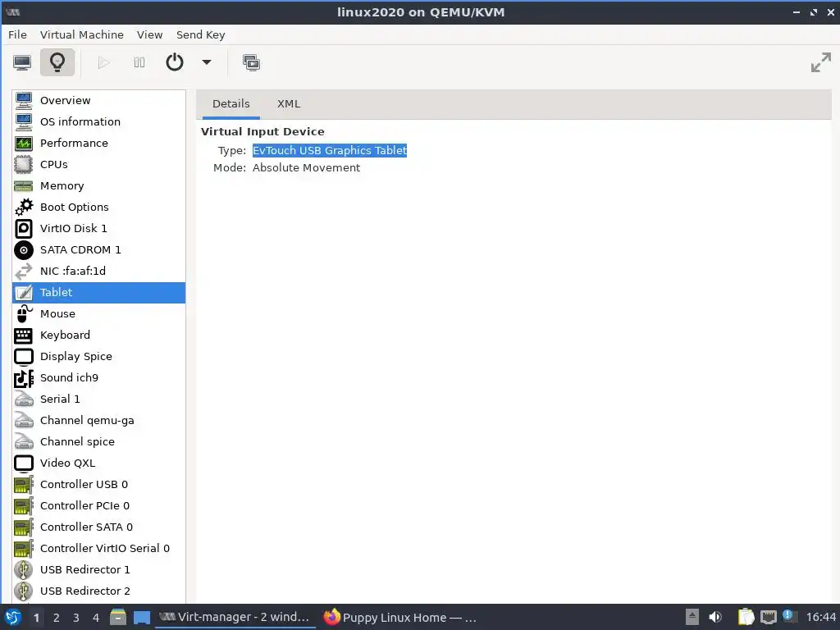The width and height of the screenshot is (840, 630).
Task: Open the Send Key menu
Action: (200, 34)
